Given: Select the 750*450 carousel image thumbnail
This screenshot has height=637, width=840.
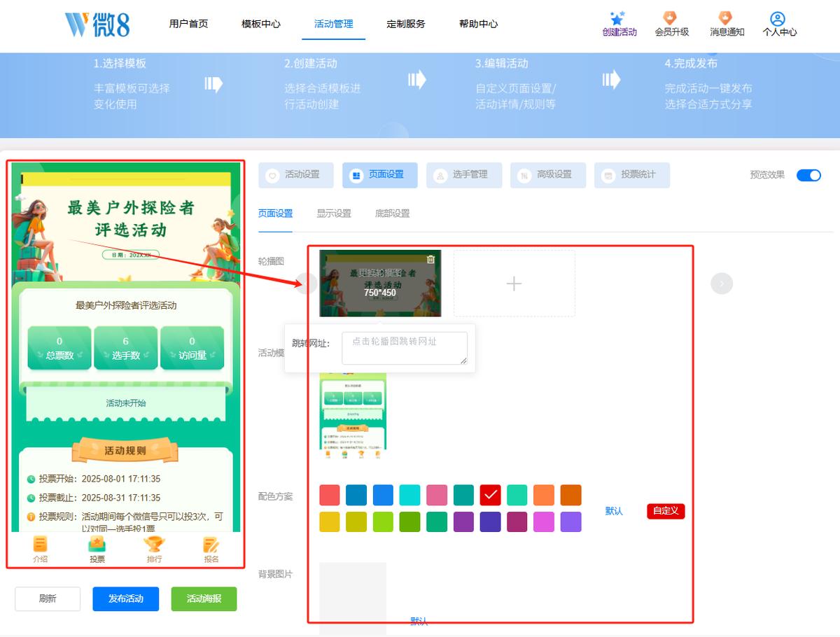Looking at the screenshot, I should tap(380, 283).
